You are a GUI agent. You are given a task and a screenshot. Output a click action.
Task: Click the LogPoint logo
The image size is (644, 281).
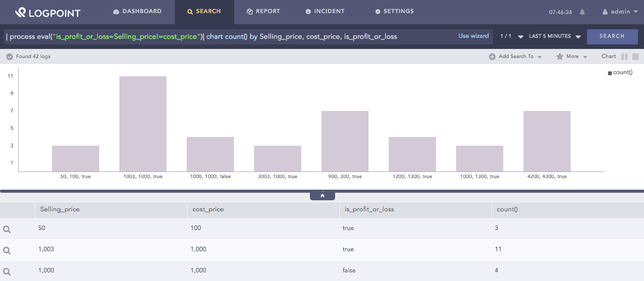tap(47, 12)
